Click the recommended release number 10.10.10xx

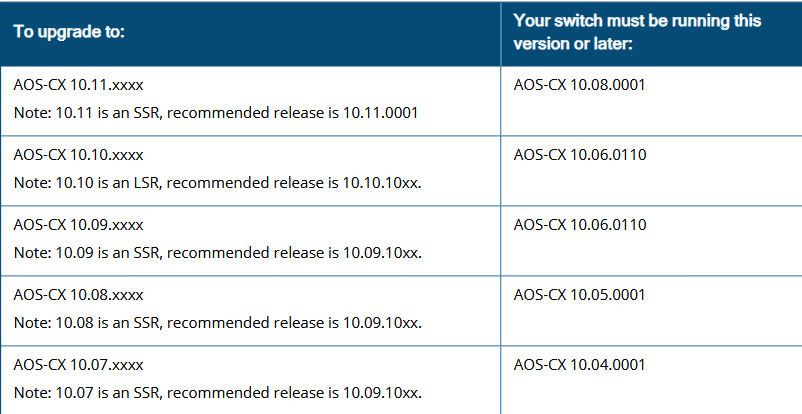383,182
